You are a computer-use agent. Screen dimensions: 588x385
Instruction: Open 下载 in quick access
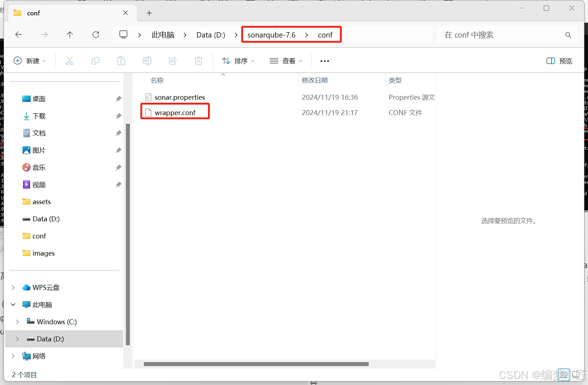(39, 116)
